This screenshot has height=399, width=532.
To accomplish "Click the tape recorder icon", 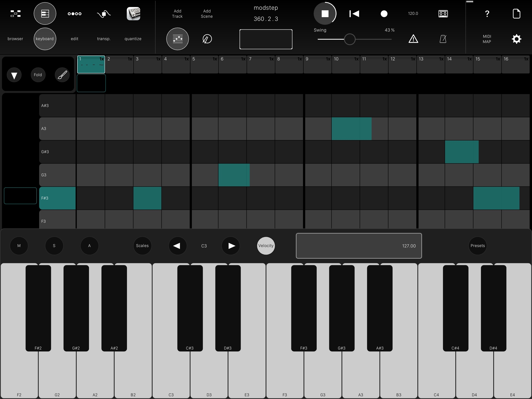I will [443, 13].
